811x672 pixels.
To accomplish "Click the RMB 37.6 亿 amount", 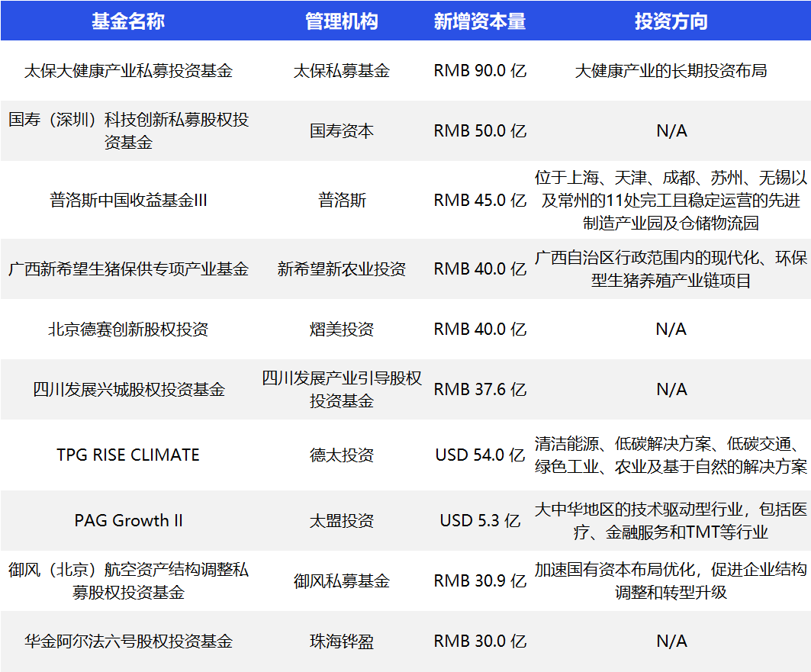I will [480, 389].
